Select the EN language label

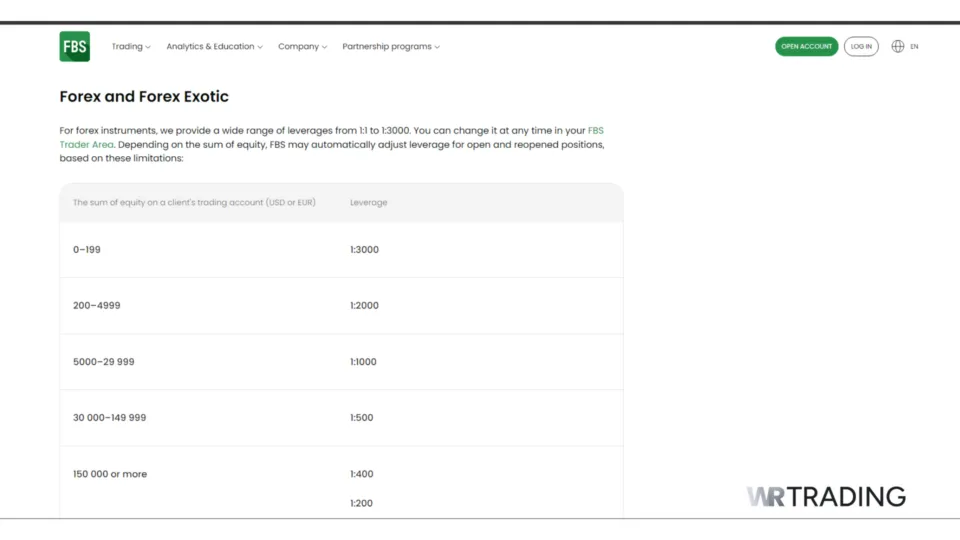point(914,47)
